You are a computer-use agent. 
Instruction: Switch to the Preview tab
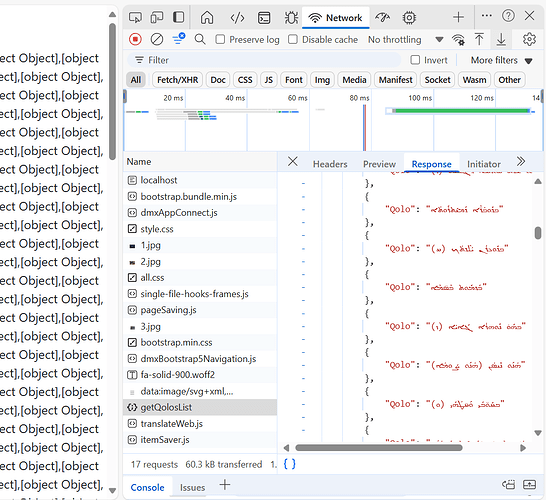coord(379,164)
